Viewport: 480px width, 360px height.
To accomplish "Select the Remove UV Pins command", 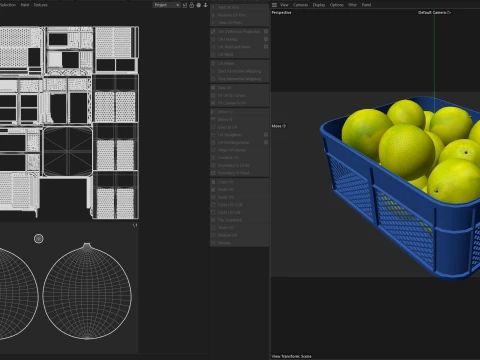I will click(239, 15).
